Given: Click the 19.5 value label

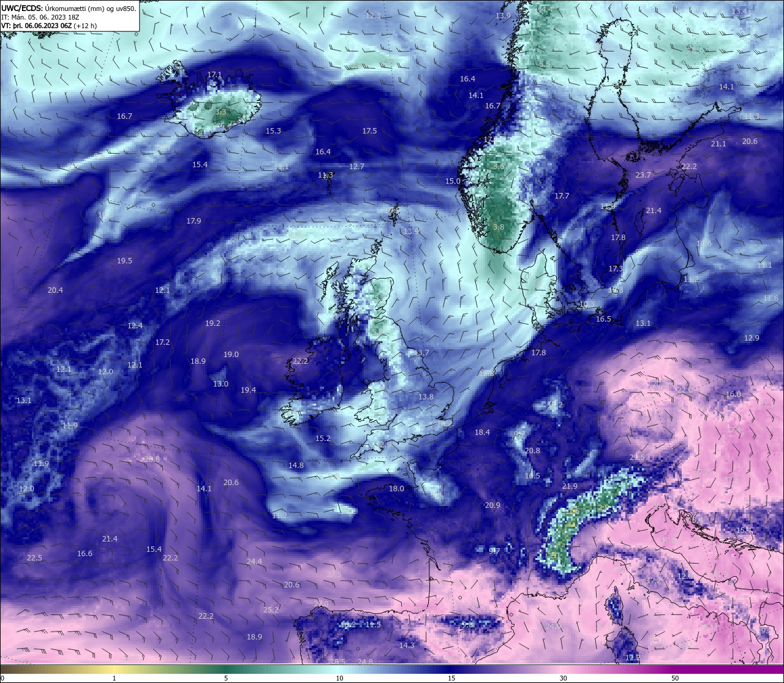Looking at the screenshot, I should tap(124, 261).
